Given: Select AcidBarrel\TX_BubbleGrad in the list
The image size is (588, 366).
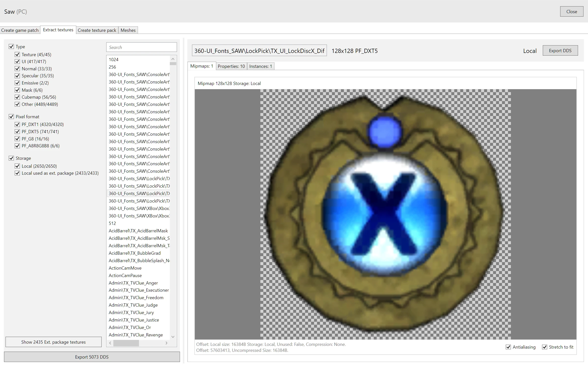Looking at the screenshot, I should point(135,253).
